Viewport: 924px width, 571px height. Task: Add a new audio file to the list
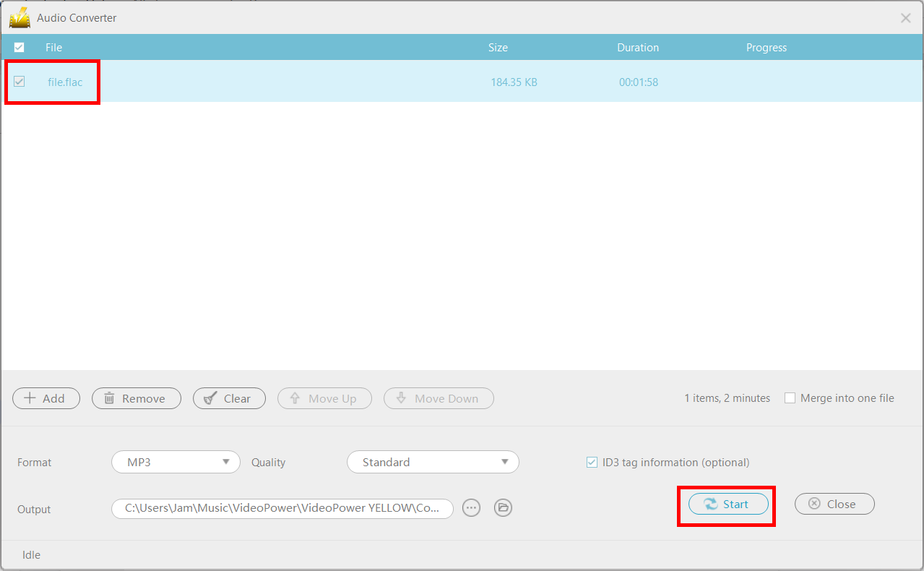coord(46,398)
